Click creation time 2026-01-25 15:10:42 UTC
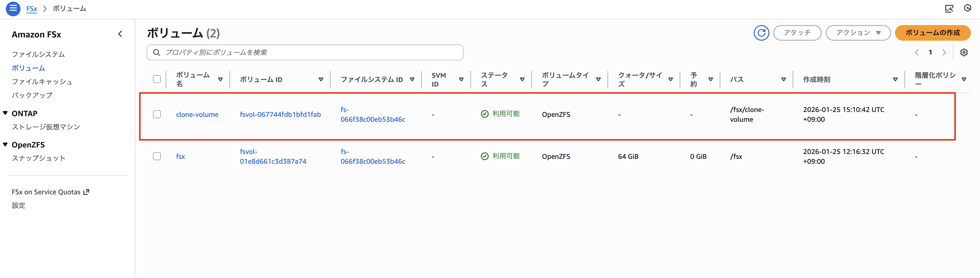980x278 pixels. (844, 115)
